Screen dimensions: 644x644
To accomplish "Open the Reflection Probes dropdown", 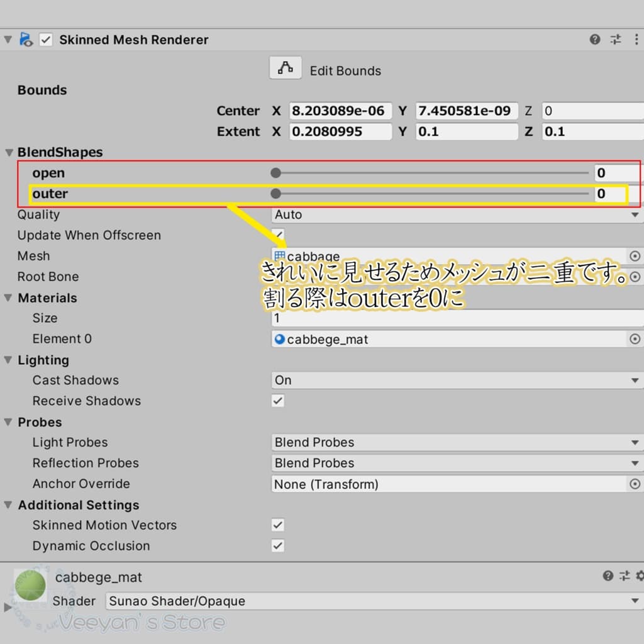I will click(455, 463).
